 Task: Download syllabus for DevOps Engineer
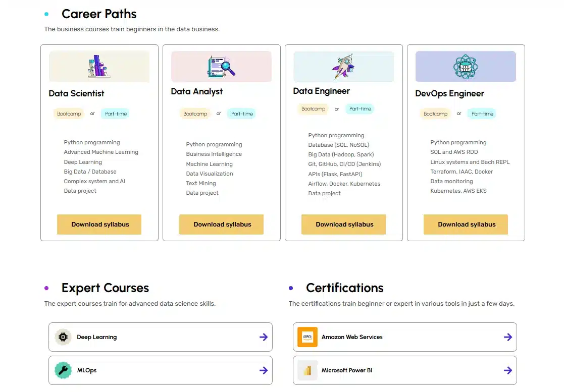pos(466,225)
